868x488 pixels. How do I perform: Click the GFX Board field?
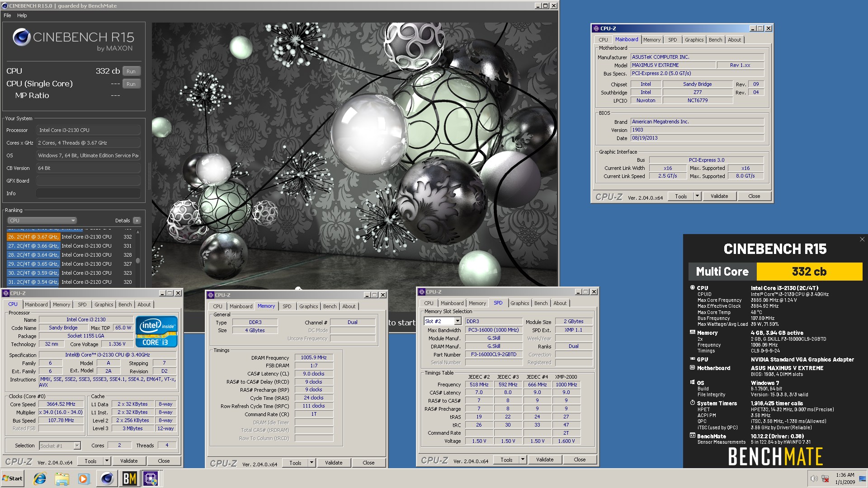(88, 181)
